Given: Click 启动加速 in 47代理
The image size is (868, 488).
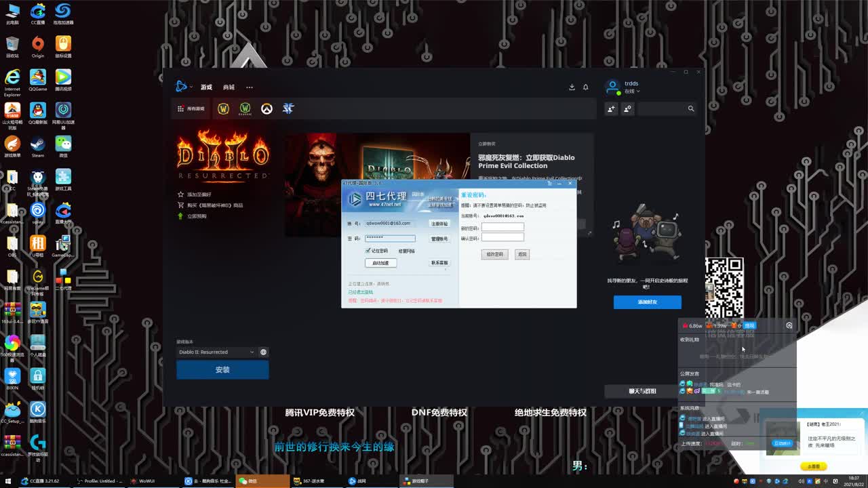Looking at the screenshot, I should 380,263.
